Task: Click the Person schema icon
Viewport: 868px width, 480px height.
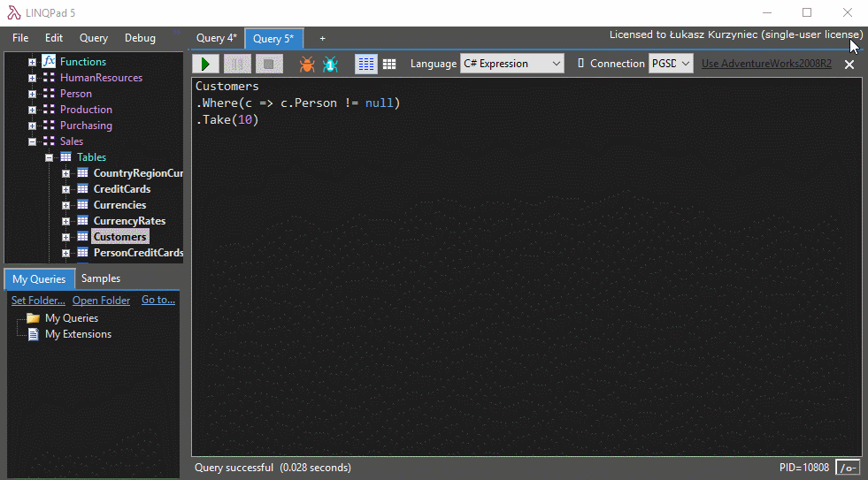Action: [x=49, y=94]
